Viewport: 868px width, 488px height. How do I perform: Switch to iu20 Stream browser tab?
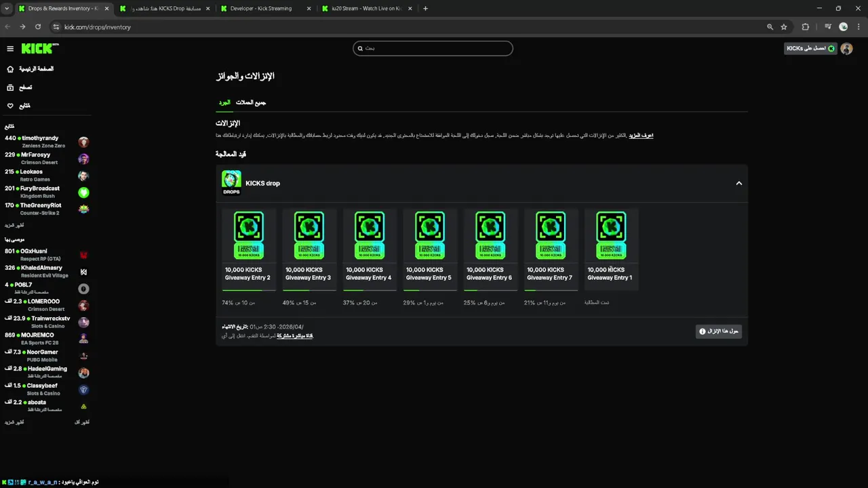366,9
